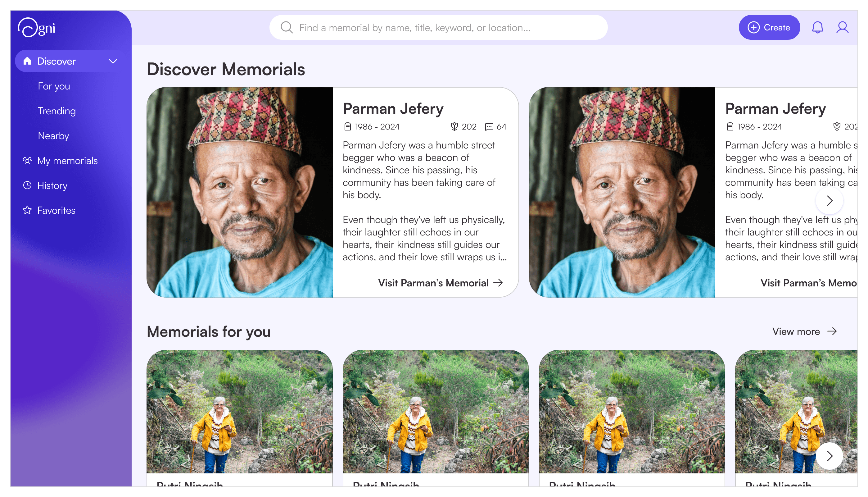
Task: Open the Trending section
Action: pos(57,111)
